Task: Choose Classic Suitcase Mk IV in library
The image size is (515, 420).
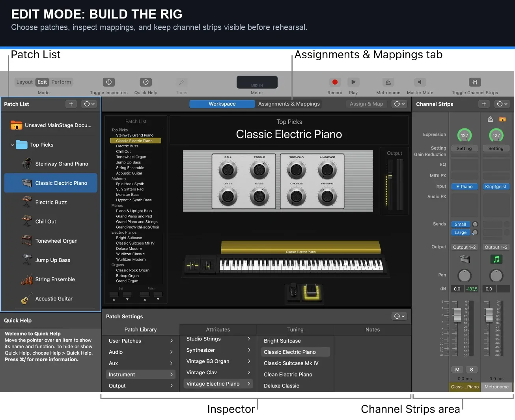Action: (295, 363)
